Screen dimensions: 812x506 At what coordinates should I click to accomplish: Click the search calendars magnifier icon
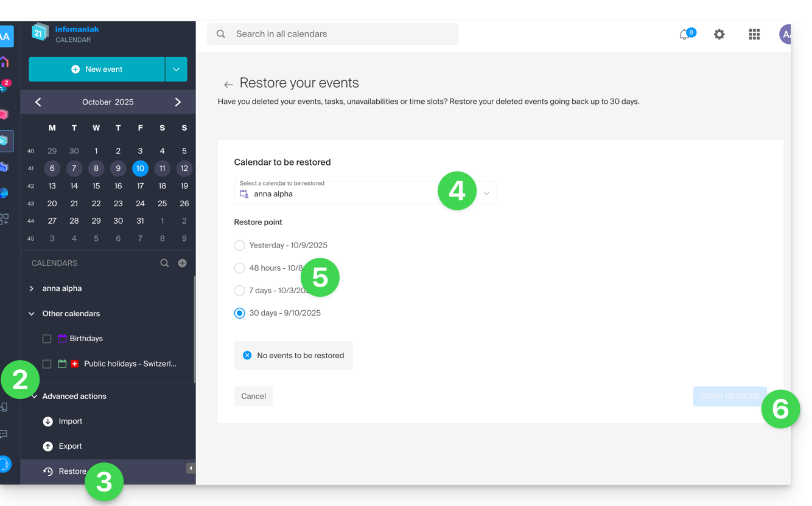point(164,263)
